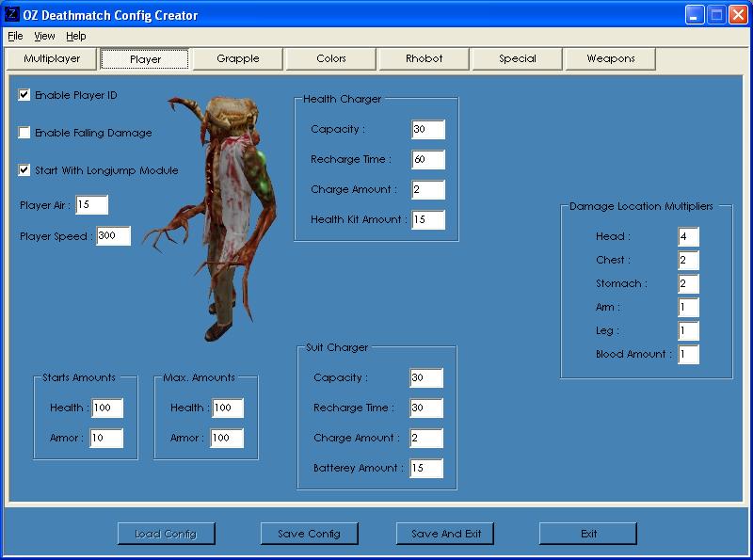This screenshot has width=753, height=560.
Task: Click the Player Speed input field
Action: [x=113, y=236]
